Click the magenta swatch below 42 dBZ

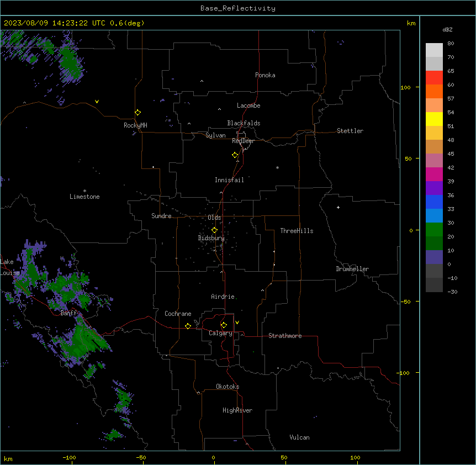[434, 174]
